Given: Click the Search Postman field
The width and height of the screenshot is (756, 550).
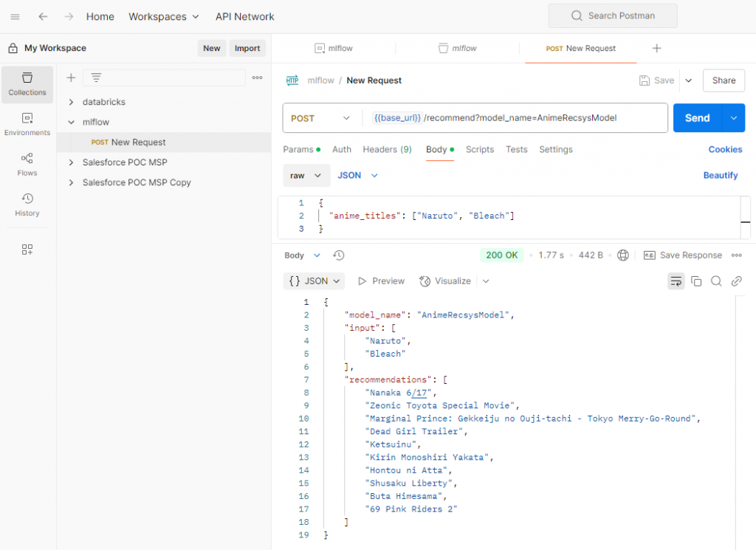Looking at the screenshot, I should tap(612, 16).
